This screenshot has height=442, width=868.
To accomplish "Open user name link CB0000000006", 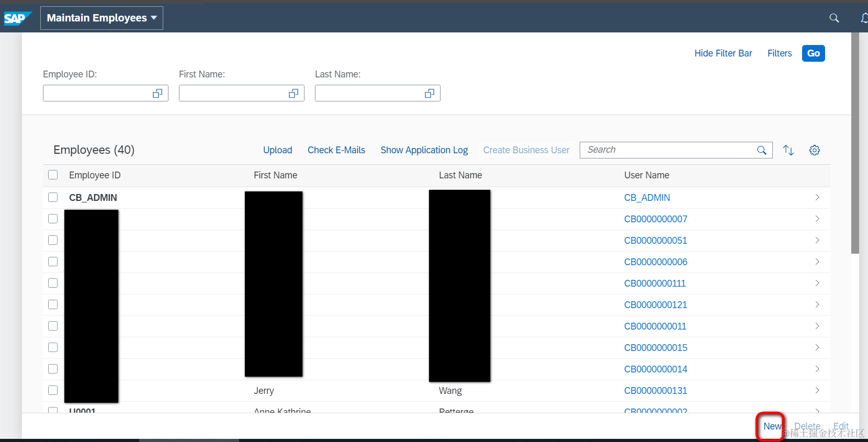I will tap(656, 262).
